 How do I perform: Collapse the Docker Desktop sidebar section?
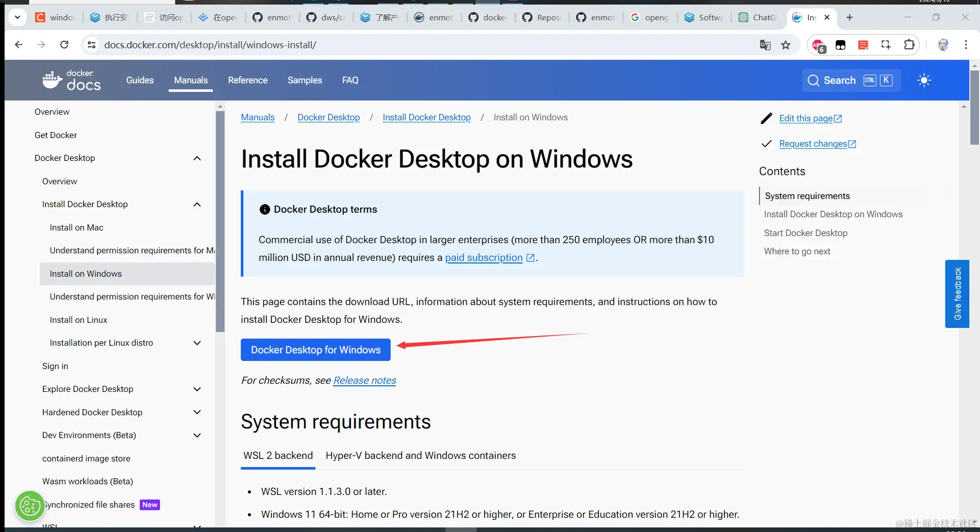[197, 158]
